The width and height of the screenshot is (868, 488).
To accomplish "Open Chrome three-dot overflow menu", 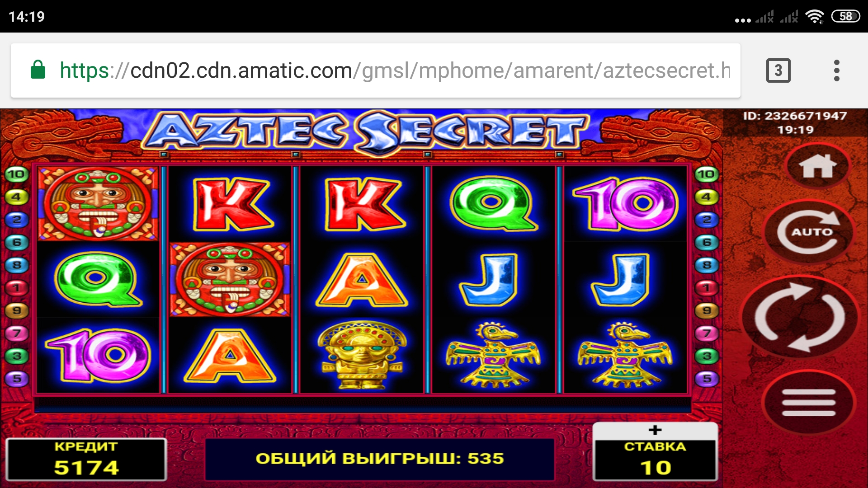I will (x=836, y=70).
